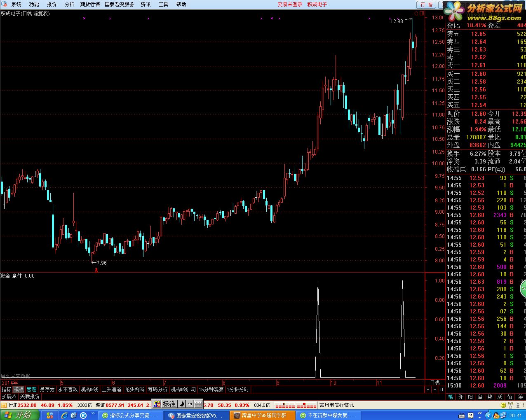Click the split-panel square icon above price axis
Image resolution: width=526 pixels, height=420 pixels.
pos(422,13)
